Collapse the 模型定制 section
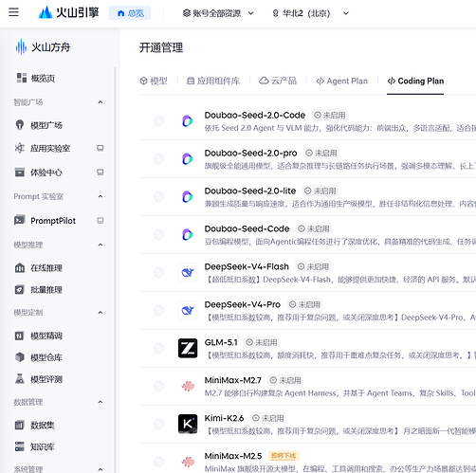 101,313
